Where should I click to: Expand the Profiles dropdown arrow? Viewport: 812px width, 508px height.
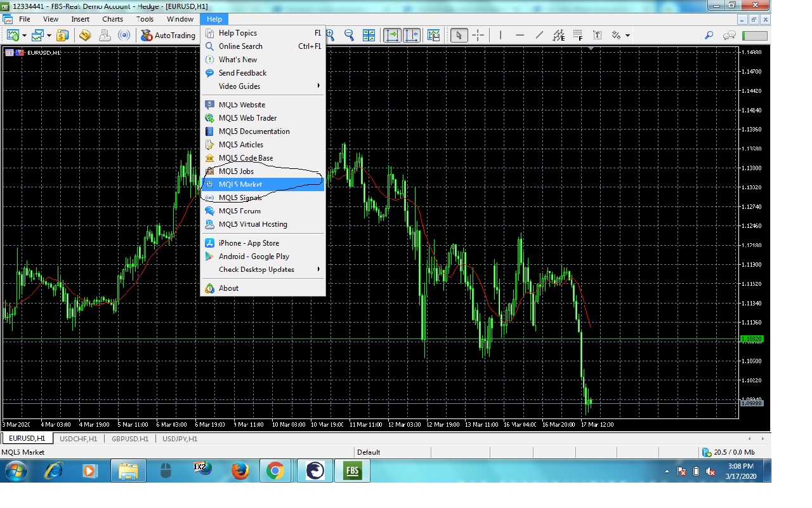49,36
